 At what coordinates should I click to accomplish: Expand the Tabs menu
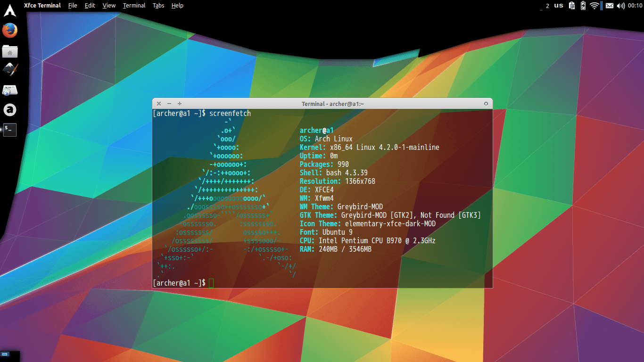[x=158, y=6]
